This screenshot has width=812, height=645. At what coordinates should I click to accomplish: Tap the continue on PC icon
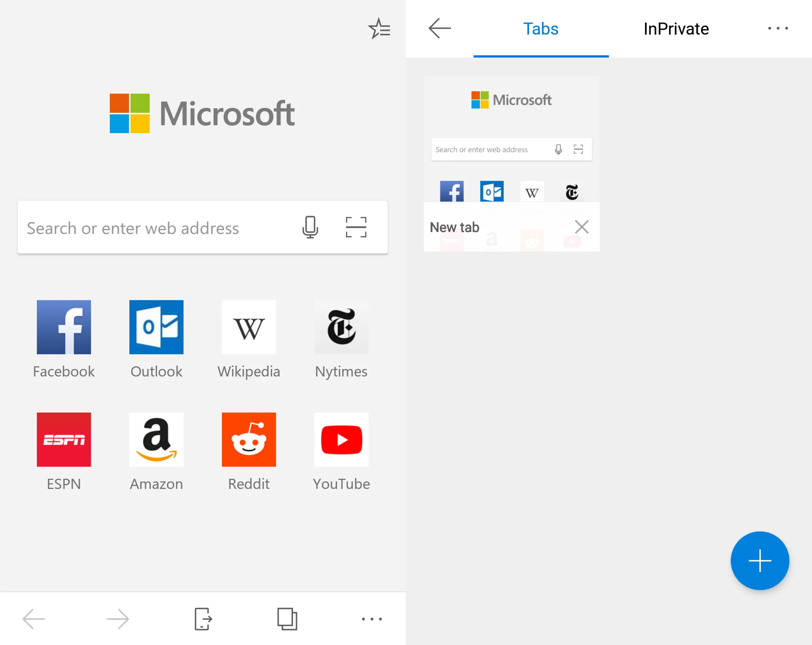203,619
